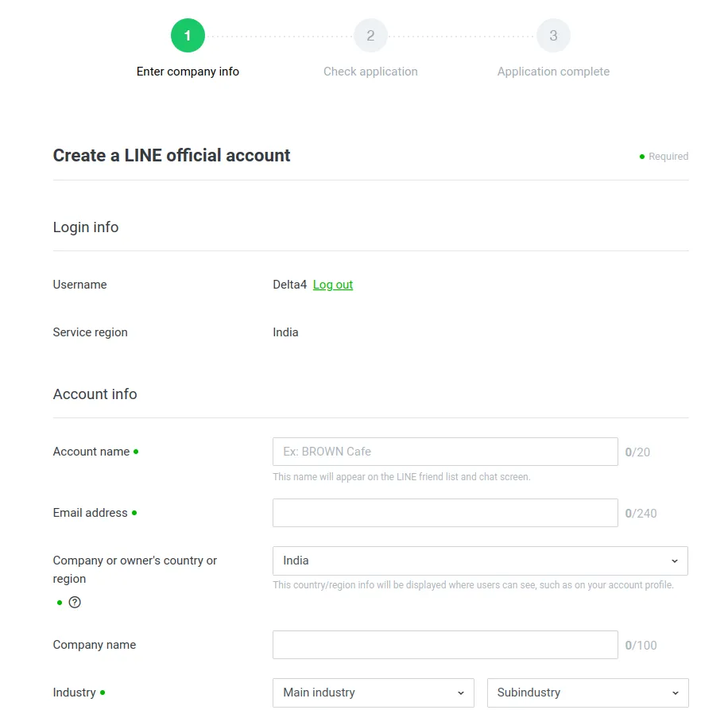Click the Create a LINE official account heading
The image size is (728, 710).
171,155
